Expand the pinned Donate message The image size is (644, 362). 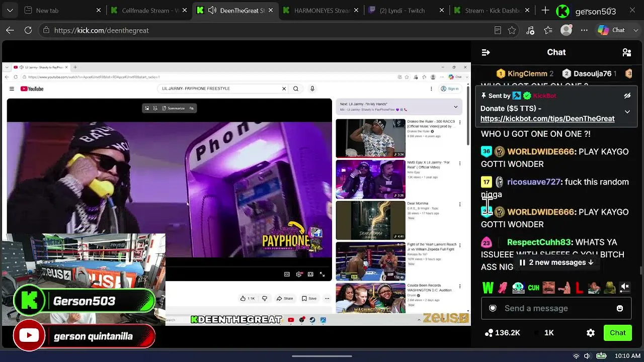click(x=627, y=112)
